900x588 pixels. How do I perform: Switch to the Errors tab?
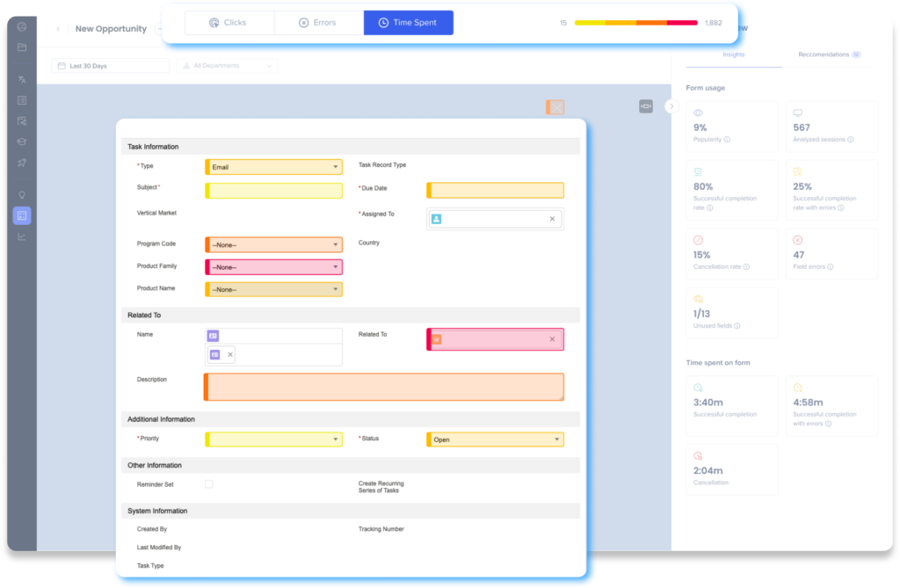pos(318,22)
